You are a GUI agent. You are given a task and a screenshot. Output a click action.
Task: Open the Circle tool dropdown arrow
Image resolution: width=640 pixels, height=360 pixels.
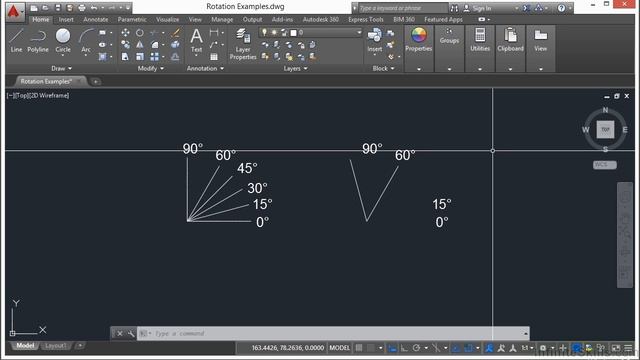63,56
